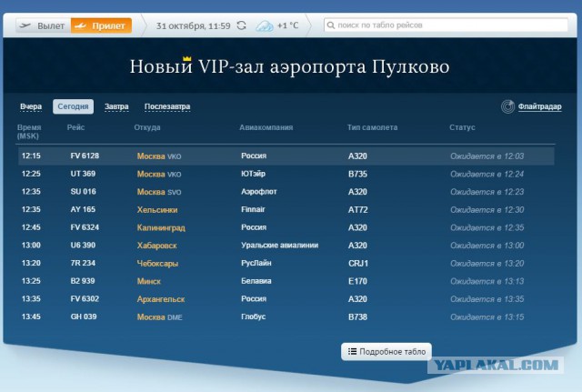
Task: Select flight SU 016
Action: coord(83,192)
